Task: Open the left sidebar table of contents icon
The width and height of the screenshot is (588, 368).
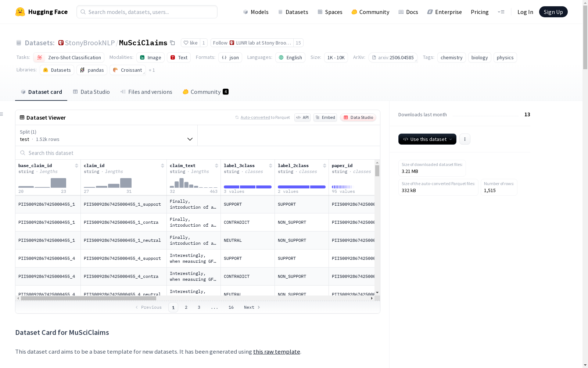Action: coord(2,114)
